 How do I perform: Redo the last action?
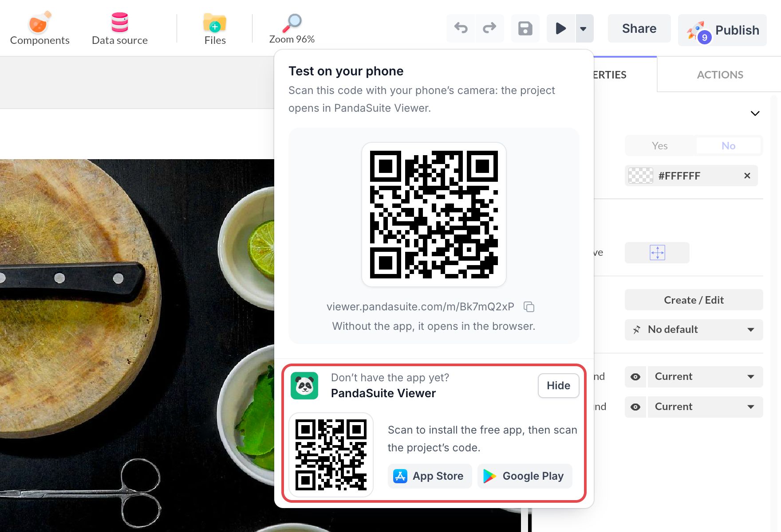489,28
